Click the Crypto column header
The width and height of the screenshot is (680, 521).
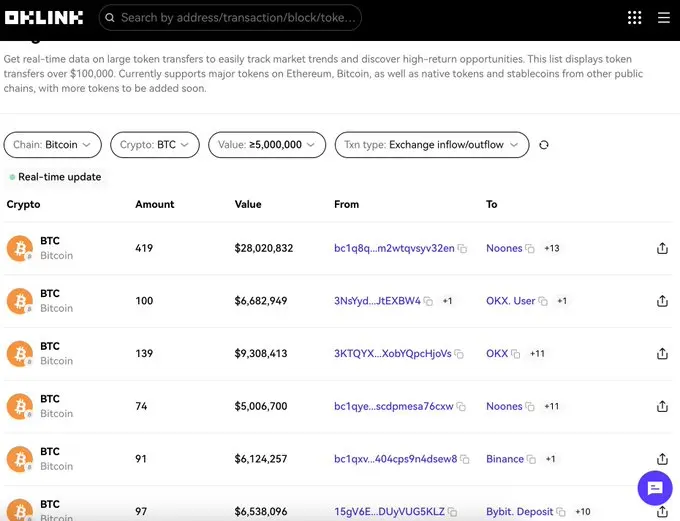click(23, 204)
